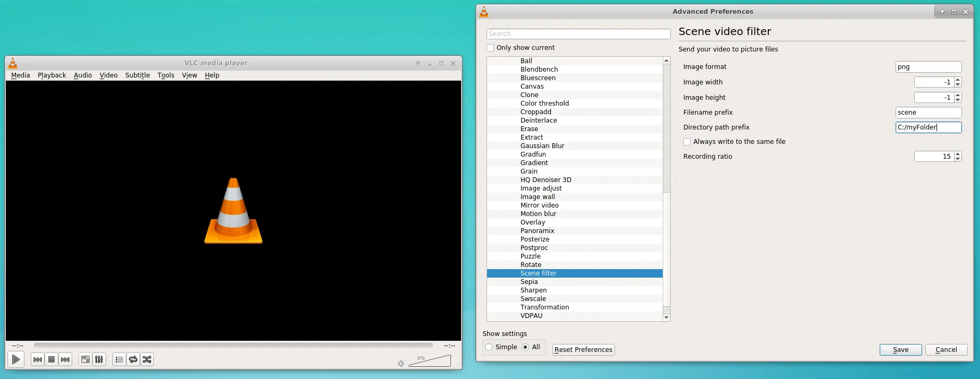Select Deinterlace in the filter list
Image resolution: width=980 pixels, height=379 pixels.
pyautogui.click(x=575, y=120)
